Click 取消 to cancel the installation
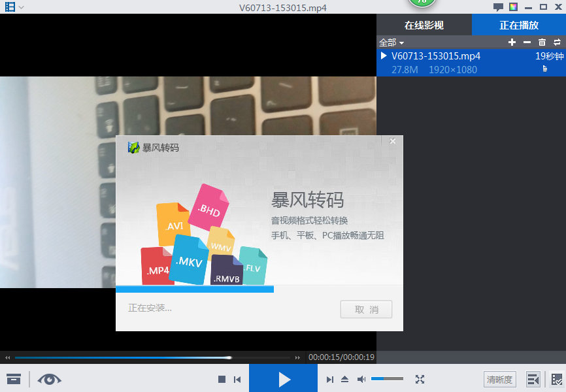 coord(366,309)
